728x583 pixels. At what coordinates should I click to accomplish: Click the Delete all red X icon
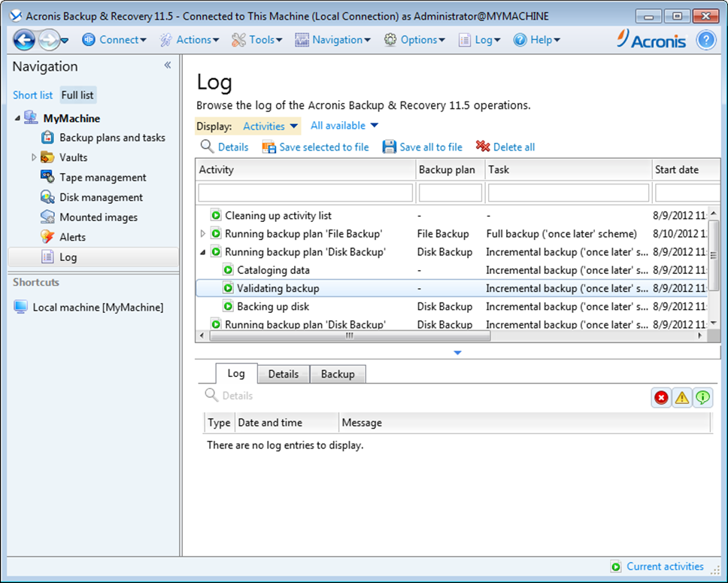tap(483, 147)
